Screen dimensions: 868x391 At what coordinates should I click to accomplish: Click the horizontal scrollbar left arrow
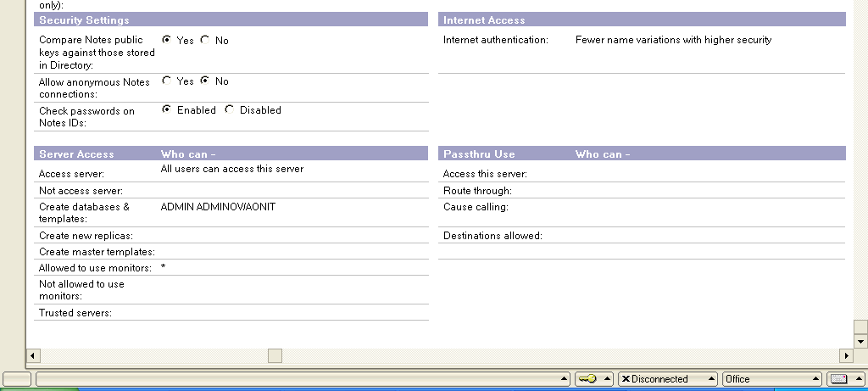(33, 355)
